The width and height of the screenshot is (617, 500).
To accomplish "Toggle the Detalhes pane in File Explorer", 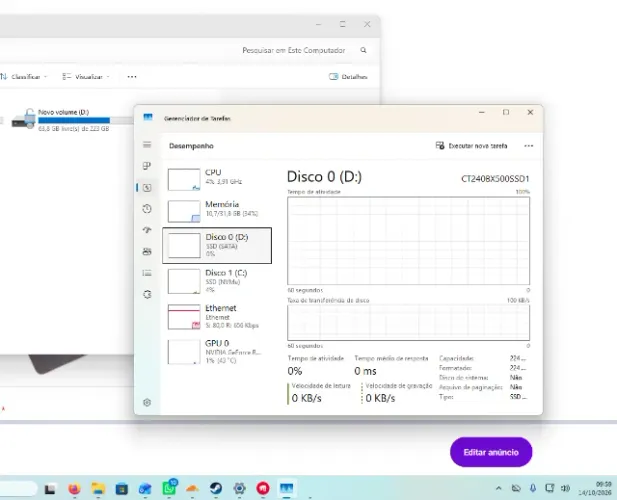I will click(x=348, y=77).
